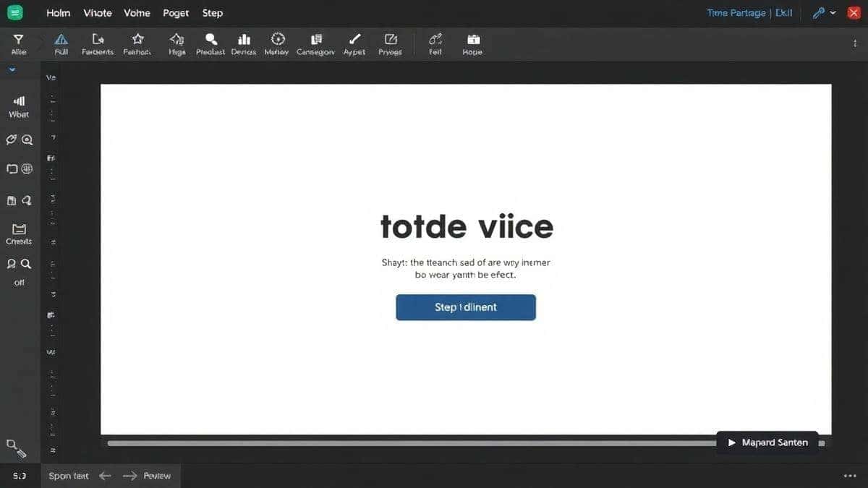
Task: Open the ellipsis menu at bottom right
Action: [x=848, y=475]
